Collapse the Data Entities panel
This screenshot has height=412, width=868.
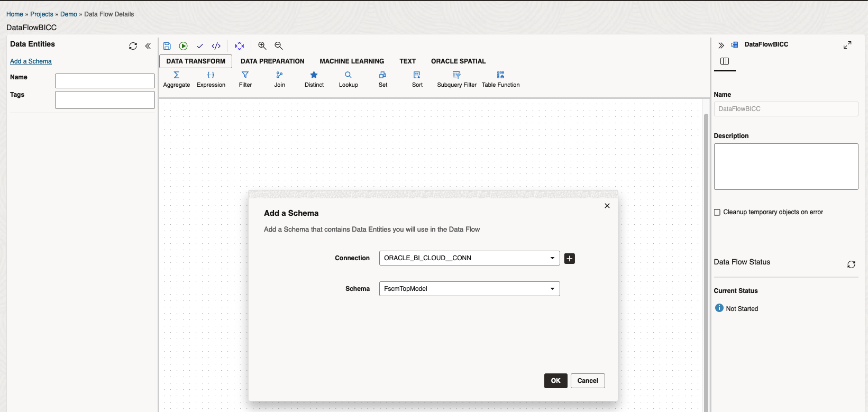tap(148, 46)
